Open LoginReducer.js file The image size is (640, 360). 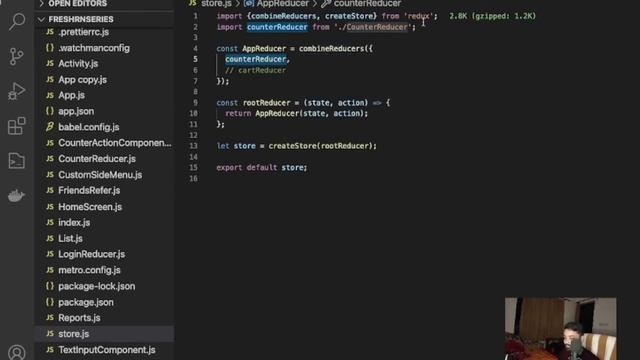(104, 254)
